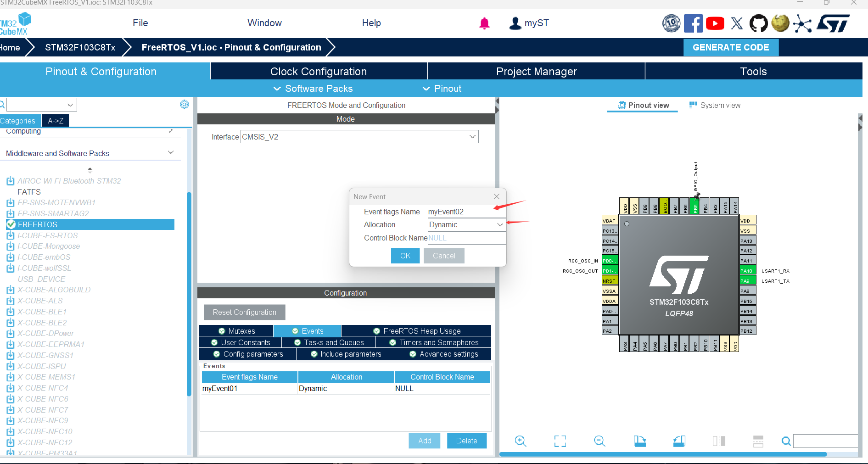Collapse the mode panel with the arrow handle

pyautogui.click(x=497, y=106)
